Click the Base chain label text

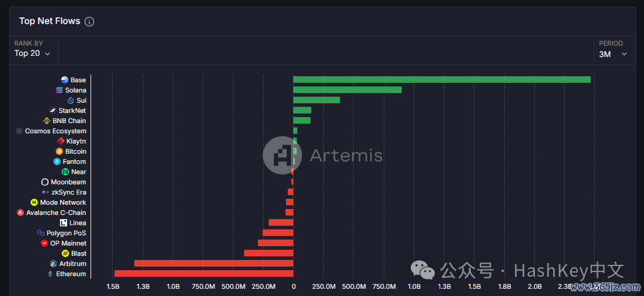[x=78, y=80]
